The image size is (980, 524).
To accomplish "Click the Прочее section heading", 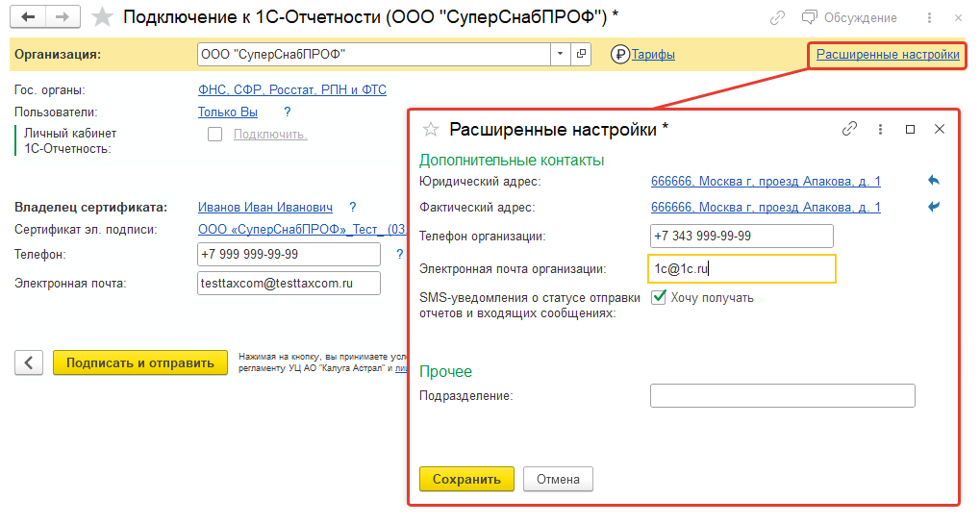I will (445, 372).
